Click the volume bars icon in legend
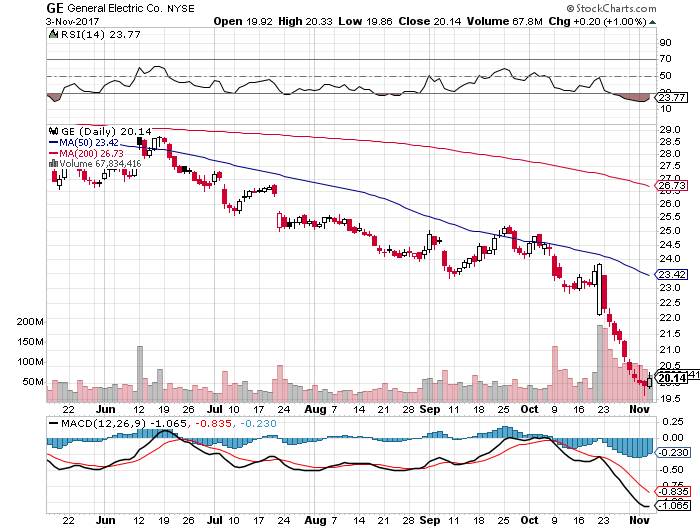This screenshot has width=700, height=528. pos(54,163)
